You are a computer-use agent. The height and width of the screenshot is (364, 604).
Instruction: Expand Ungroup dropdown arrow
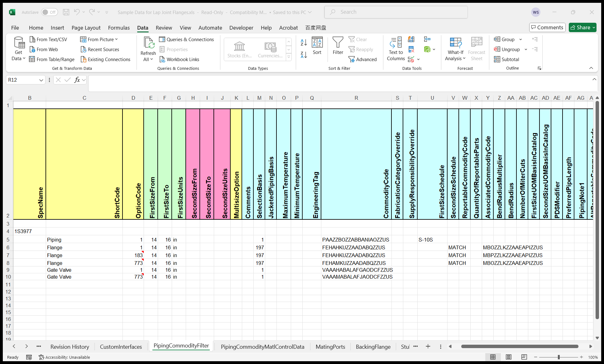click(526, 50)
